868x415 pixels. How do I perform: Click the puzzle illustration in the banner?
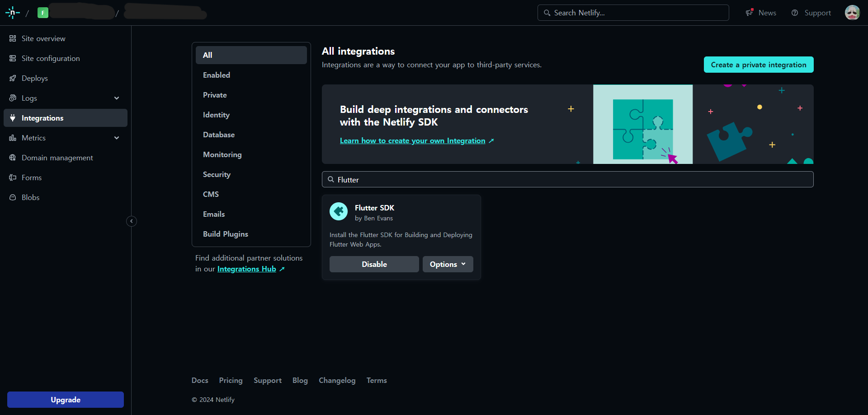[643, 124]
